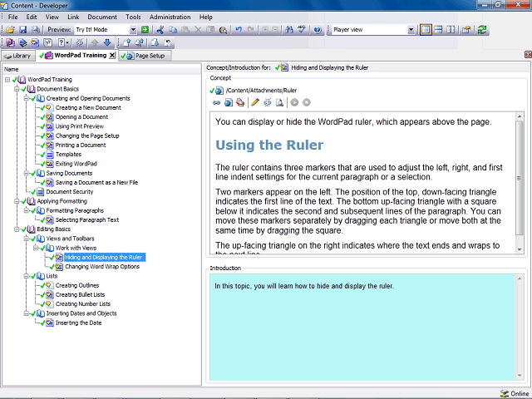Click the gray Move Up arrow icon
Screen dimensions: 532x399
click(x=95, y=42)
